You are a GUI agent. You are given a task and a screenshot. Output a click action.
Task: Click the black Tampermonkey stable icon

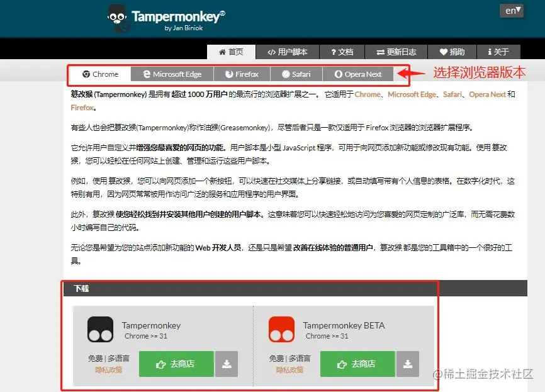[101, 329]
